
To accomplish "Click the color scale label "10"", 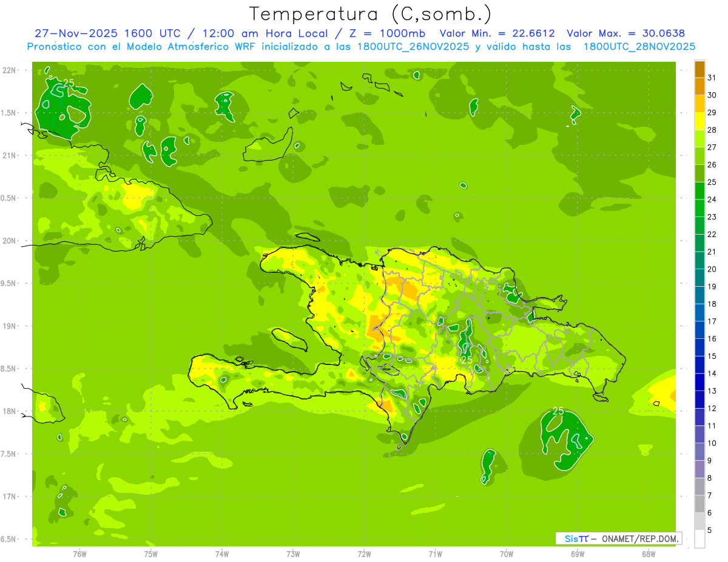I will [x=712, y=443].
